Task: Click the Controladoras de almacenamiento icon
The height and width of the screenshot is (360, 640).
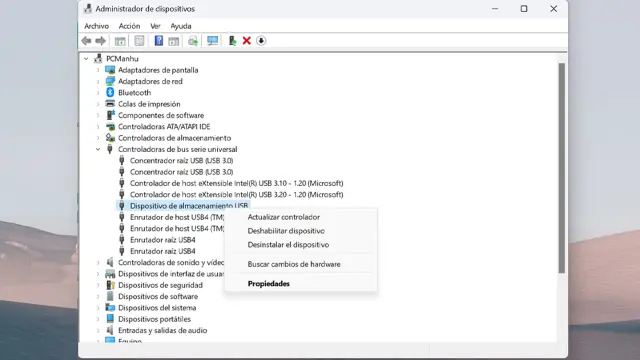Action: pos(110,138)
